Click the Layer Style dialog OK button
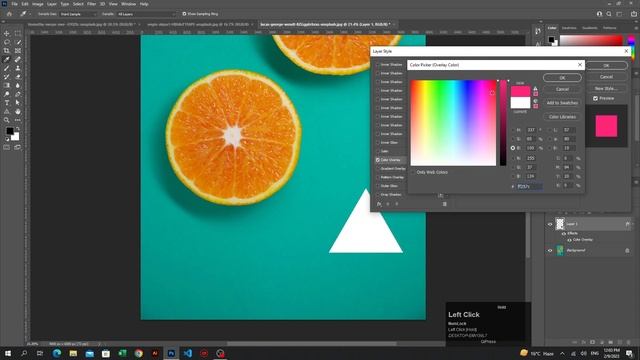Screen dimensions: 640x360 tap(606, 65)
